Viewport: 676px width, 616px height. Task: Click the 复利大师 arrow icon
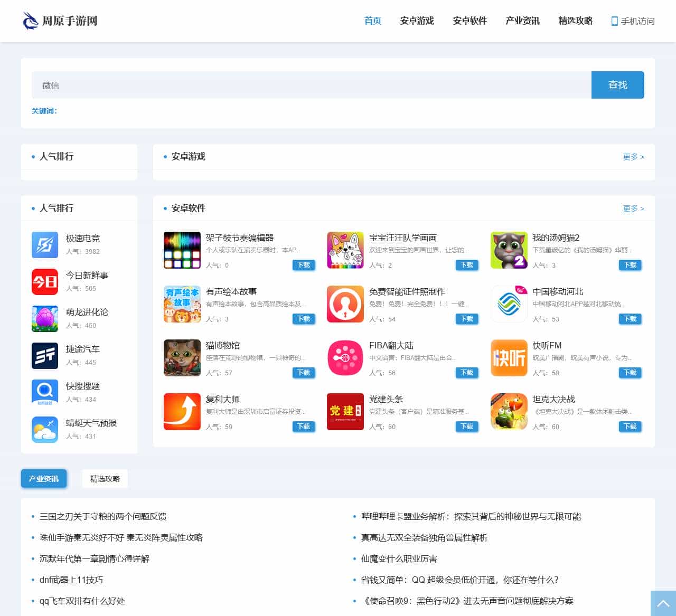click(182, 412)
